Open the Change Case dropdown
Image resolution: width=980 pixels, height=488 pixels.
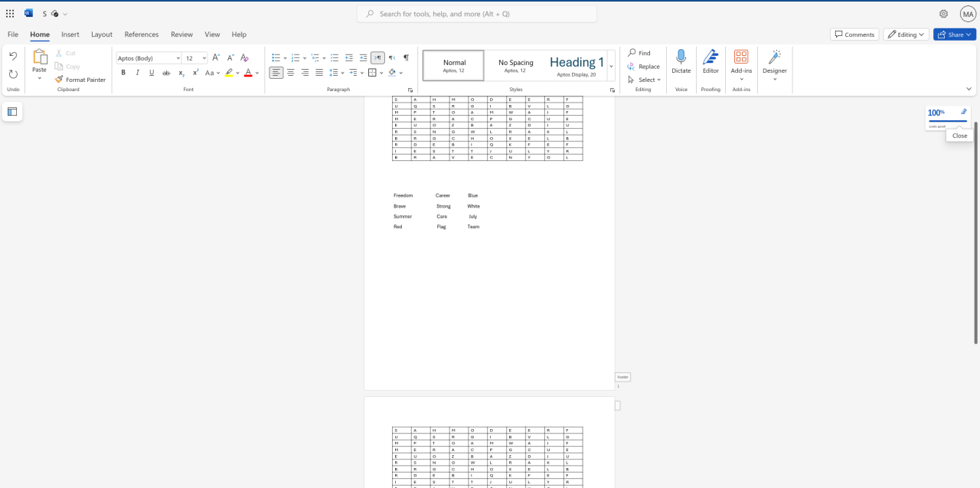click(x=212, y=73)
